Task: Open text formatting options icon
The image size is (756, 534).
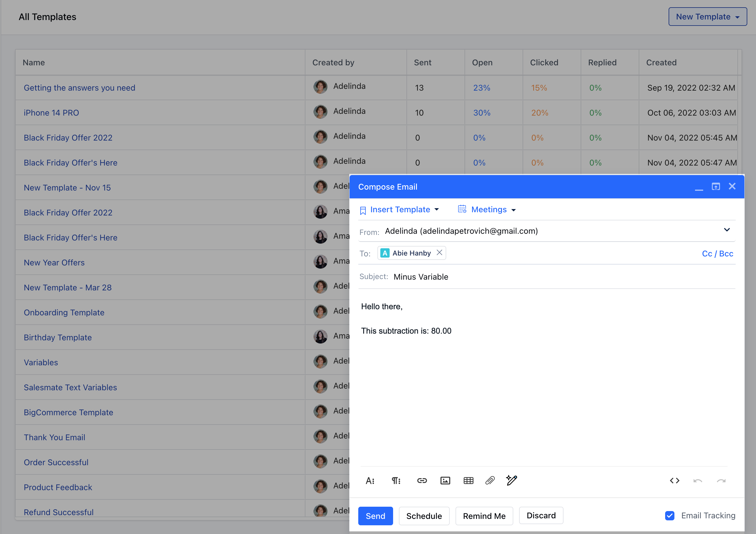Action: [370, 481]
